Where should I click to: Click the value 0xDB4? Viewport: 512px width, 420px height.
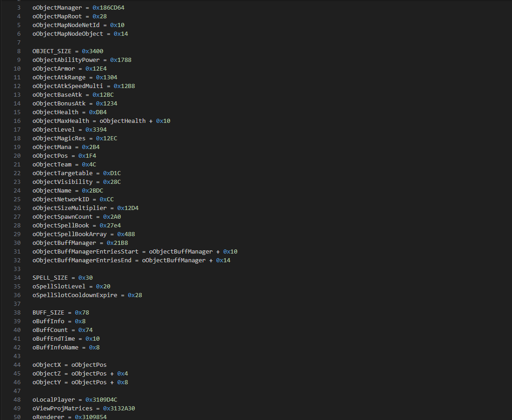[98, 112]
